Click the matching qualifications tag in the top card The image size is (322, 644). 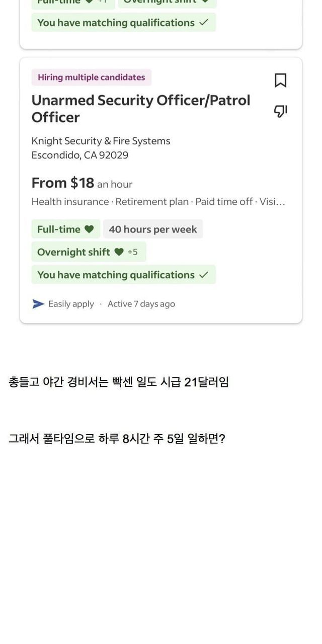pyautogui.click(x=123, y=23)
